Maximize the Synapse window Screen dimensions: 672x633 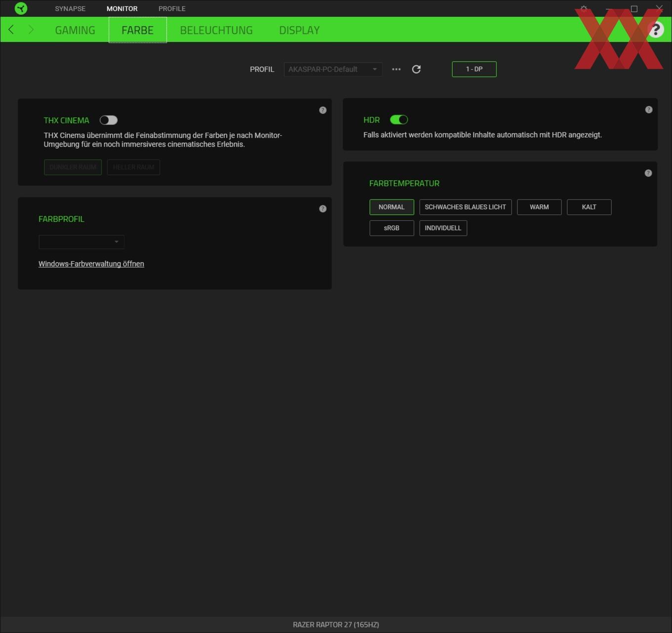pyautogui.click(x=634, y=8)
